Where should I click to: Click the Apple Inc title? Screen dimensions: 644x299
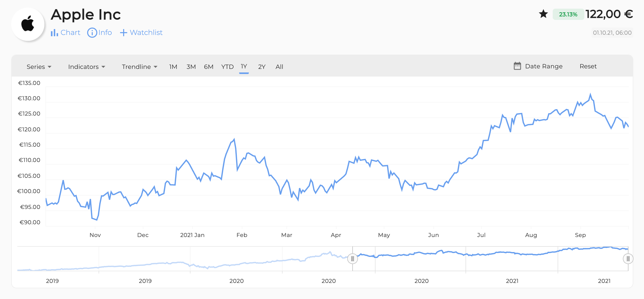pos(86,15)
